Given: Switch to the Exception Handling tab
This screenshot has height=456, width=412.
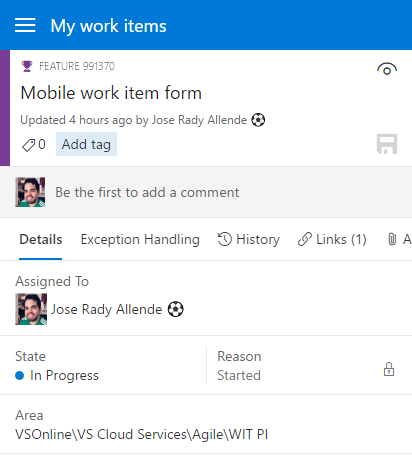Looking at the screenshot, I should (x=140, y=239).
